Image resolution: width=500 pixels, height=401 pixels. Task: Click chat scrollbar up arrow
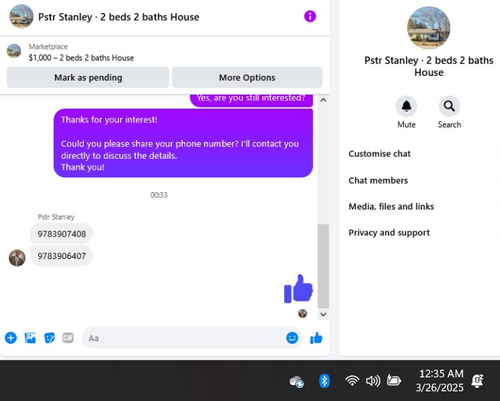[323, 100]
